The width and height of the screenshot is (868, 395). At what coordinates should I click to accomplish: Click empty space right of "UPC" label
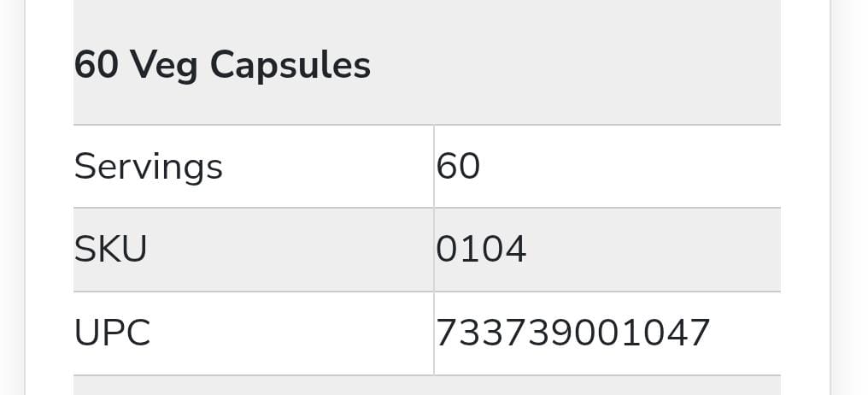(290, 333)
